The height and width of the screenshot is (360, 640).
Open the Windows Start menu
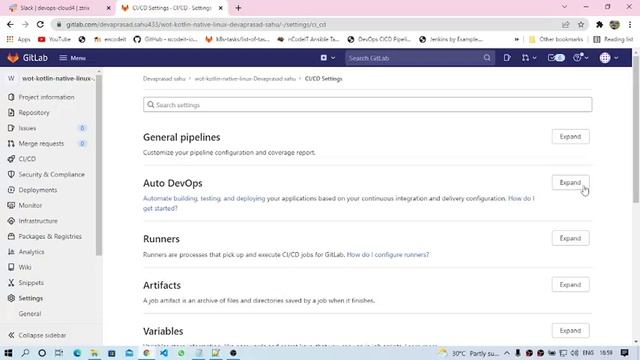(x=8, y=353)
